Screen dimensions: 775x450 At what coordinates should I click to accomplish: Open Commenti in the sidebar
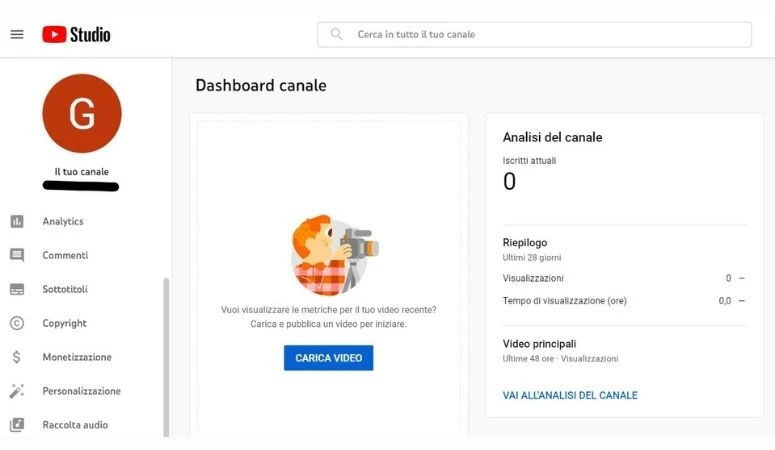click(65, 255)
